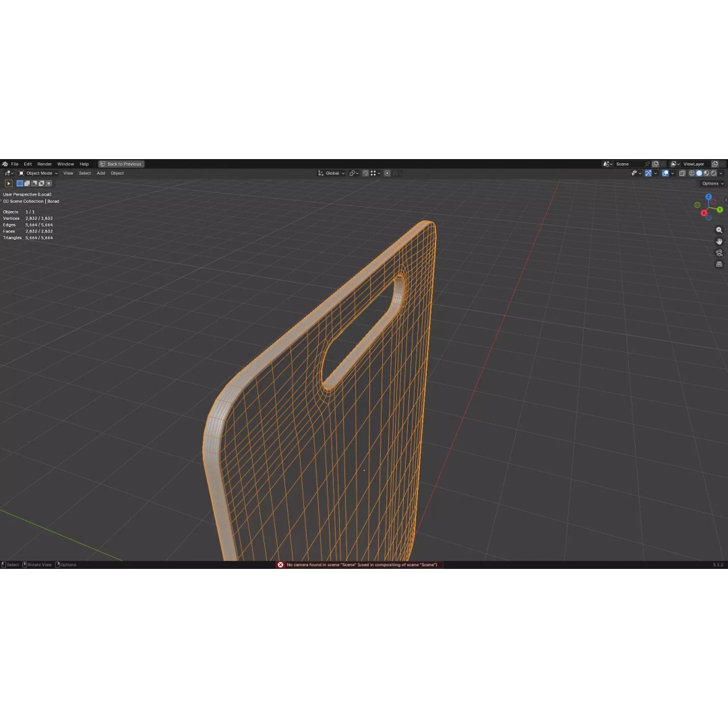Open the viewport Add menu
This screenshot has width=728, height=728.
click(x=100, y=173)
